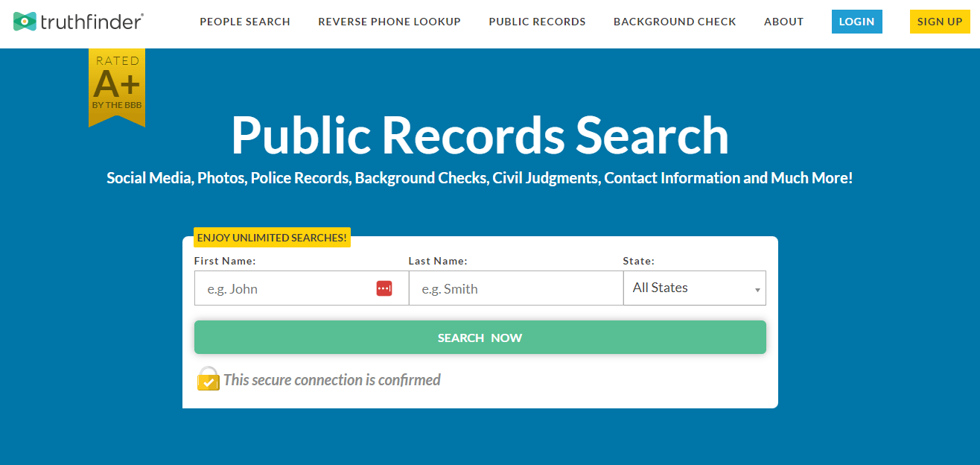
Task: Open Reverse Phone Lookup page
Action: coord(389,22)
